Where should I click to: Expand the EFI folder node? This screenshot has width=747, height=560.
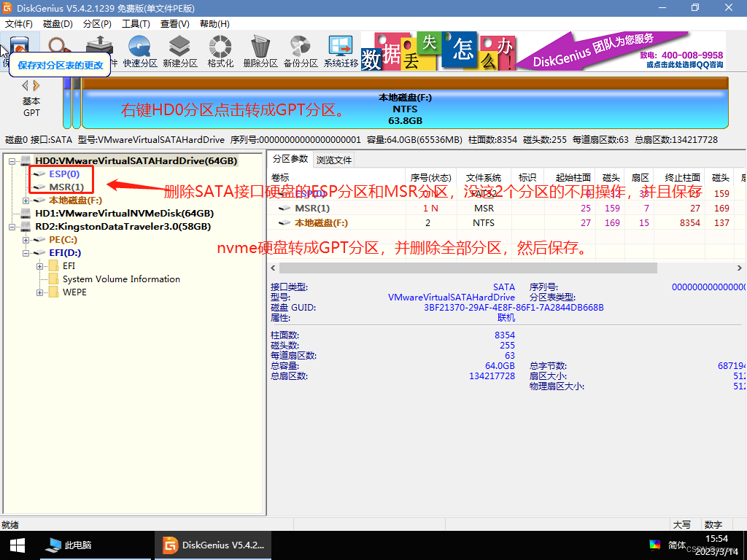pyautogui.click(x=39, y=266)
